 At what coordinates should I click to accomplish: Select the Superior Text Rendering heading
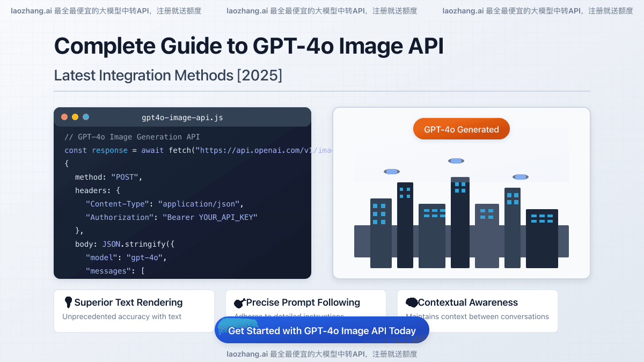(x=128, y=302)
